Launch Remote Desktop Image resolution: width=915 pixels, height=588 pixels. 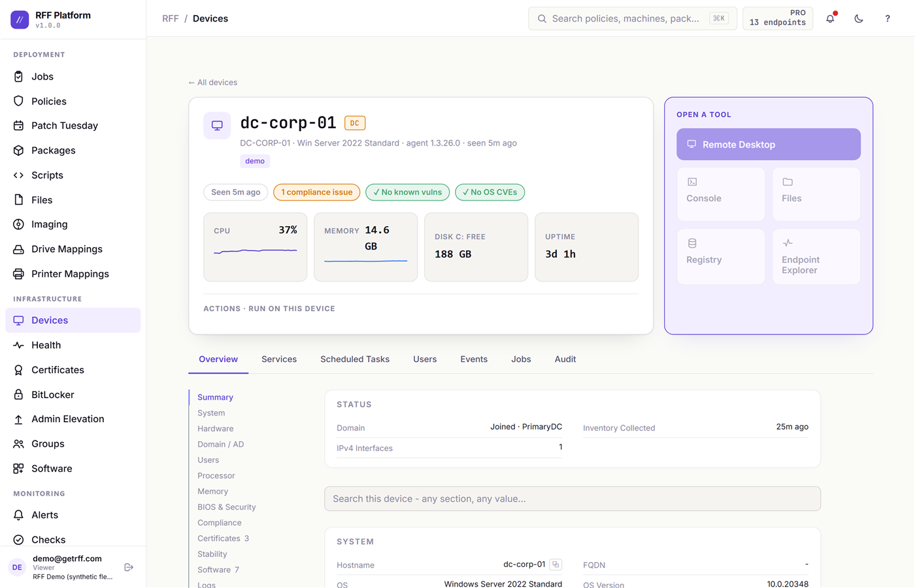coord(769,144)
